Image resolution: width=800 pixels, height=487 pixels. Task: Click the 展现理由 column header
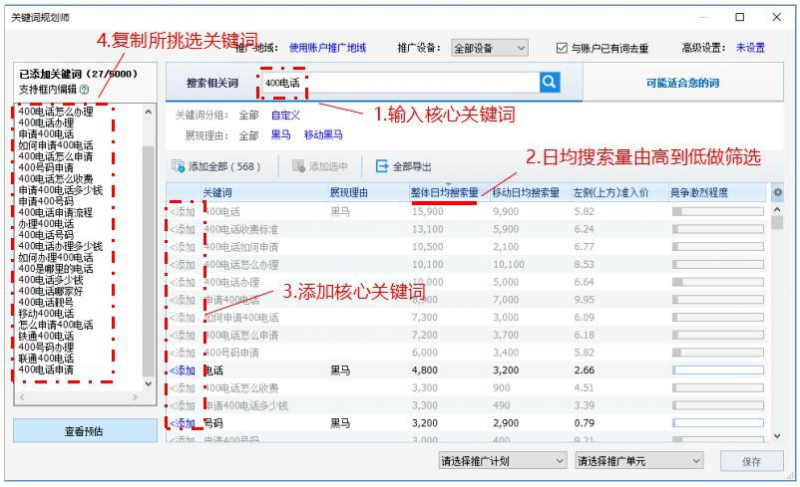click(349, 192)
